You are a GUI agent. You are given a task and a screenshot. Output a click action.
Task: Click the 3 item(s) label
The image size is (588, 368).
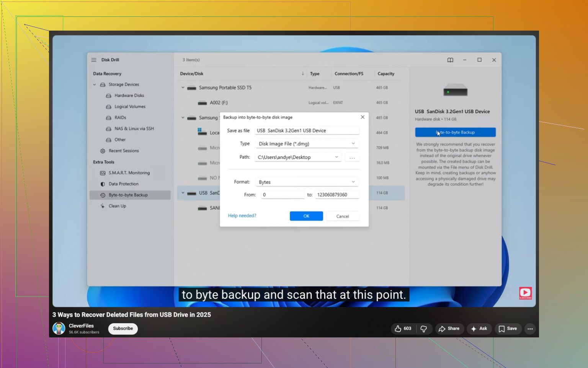pos(191,60)
